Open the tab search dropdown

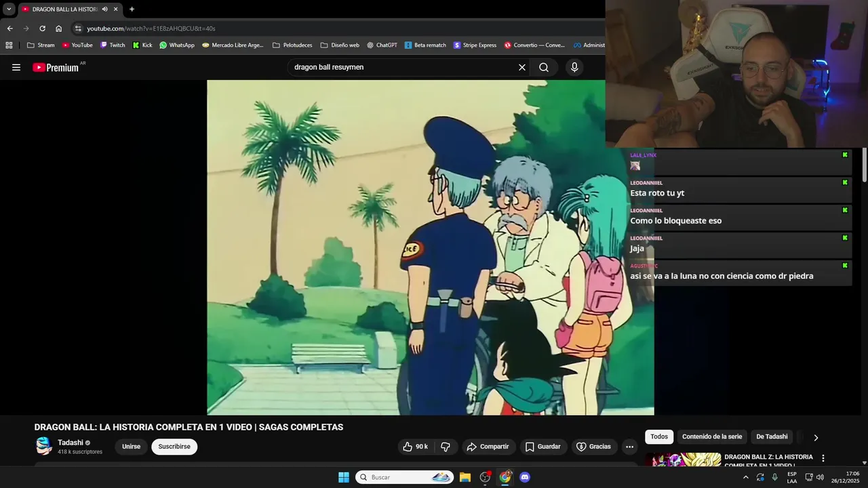coord(9,9)
